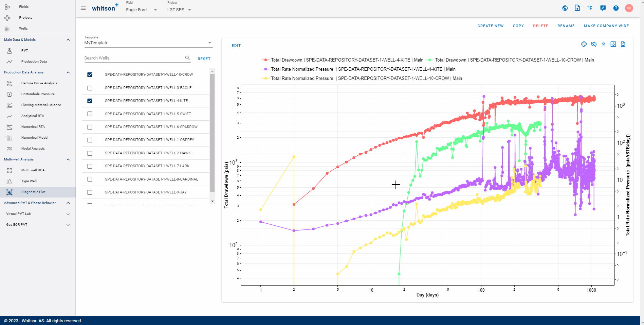Click the Type Well icon
Screen dimensions: 644x325
point(10,181)
